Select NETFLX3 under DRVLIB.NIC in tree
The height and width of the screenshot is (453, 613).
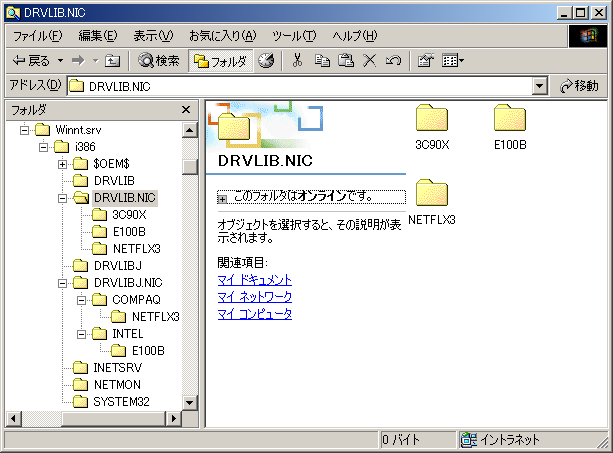pyautogui.click(x=137, y=249)
